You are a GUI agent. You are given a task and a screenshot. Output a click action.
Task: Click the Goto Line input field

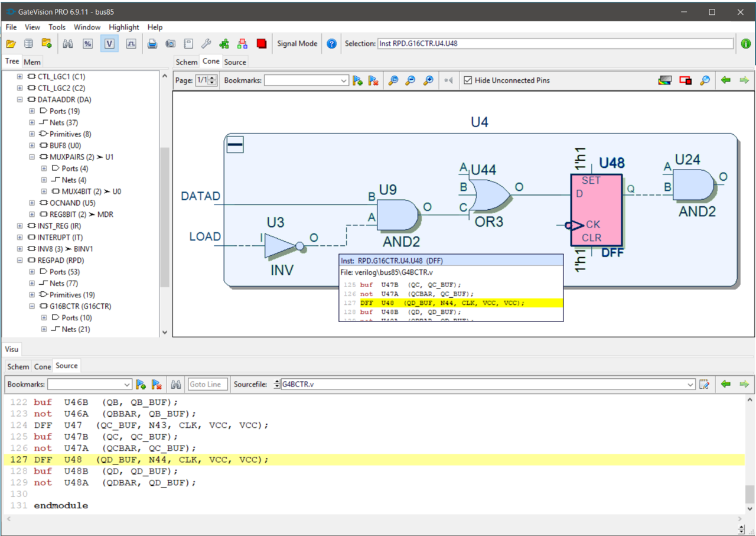pos(206,384)
